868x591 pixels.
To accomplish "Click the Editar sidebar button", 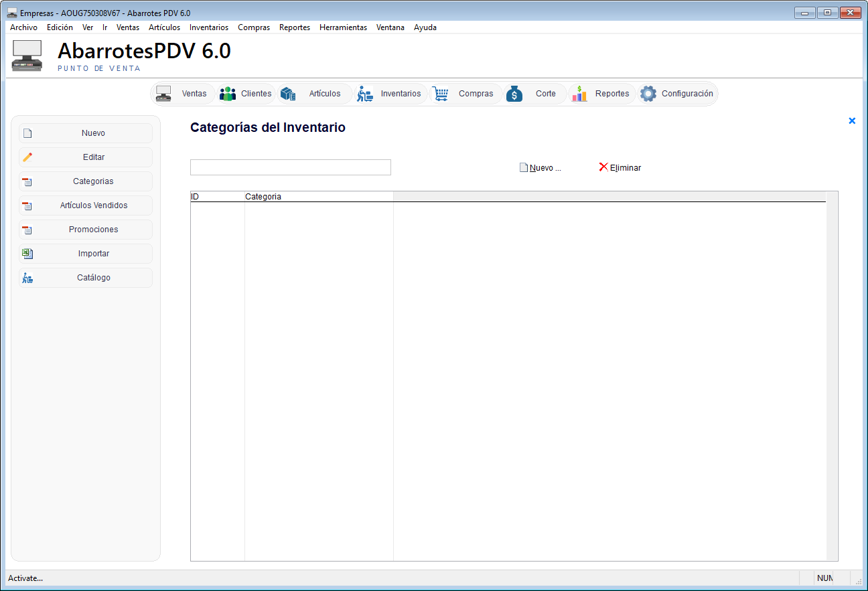I will [86, 157].
